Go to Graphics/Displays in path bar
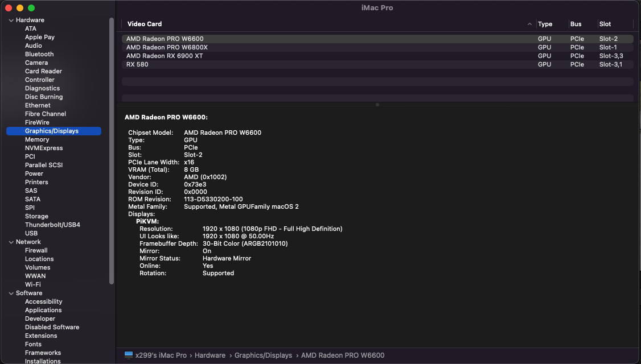The width and height of the screenshot is (641, 364). point(263,355)
